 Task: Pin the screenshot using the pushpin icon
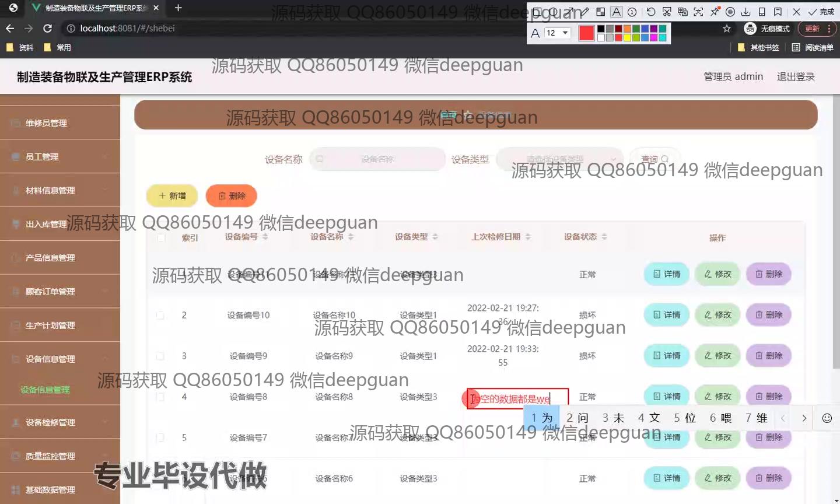(x=715, y=12)
